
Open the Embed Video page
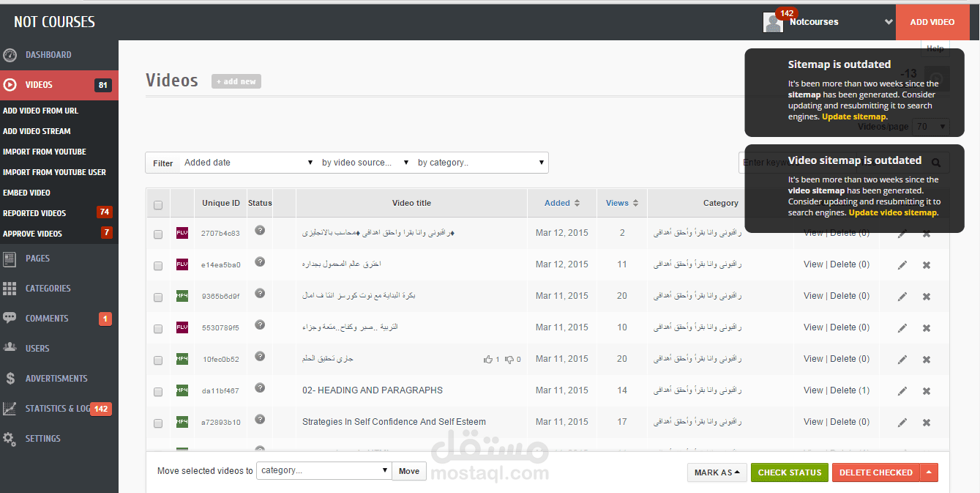[26, 193]
